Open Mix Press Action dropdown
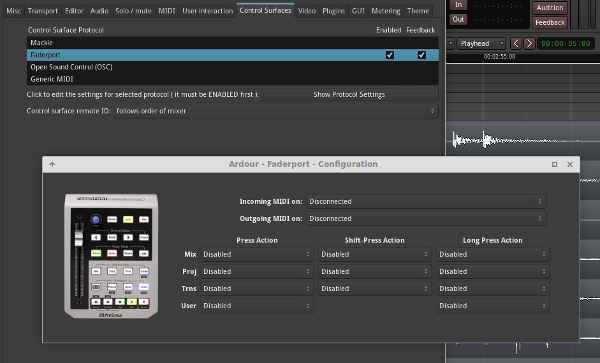Screen dimensions: 600x363 point(257,254)
